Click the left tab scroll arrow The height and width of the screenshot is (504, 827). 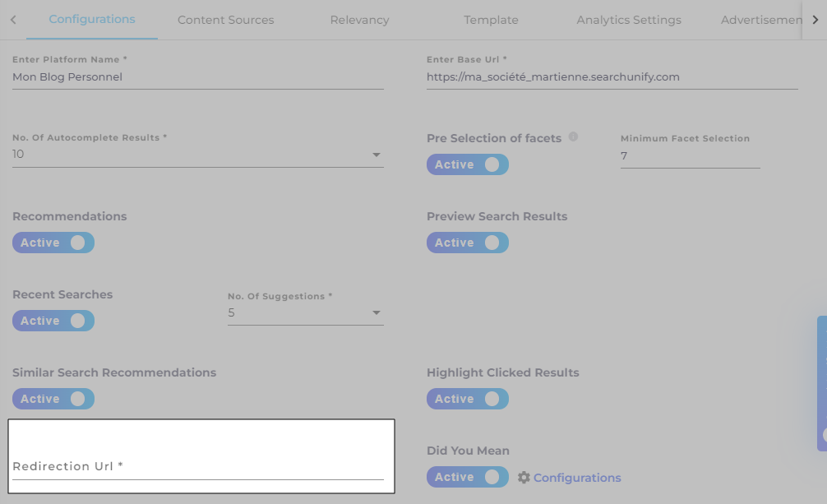click(13, 20)
